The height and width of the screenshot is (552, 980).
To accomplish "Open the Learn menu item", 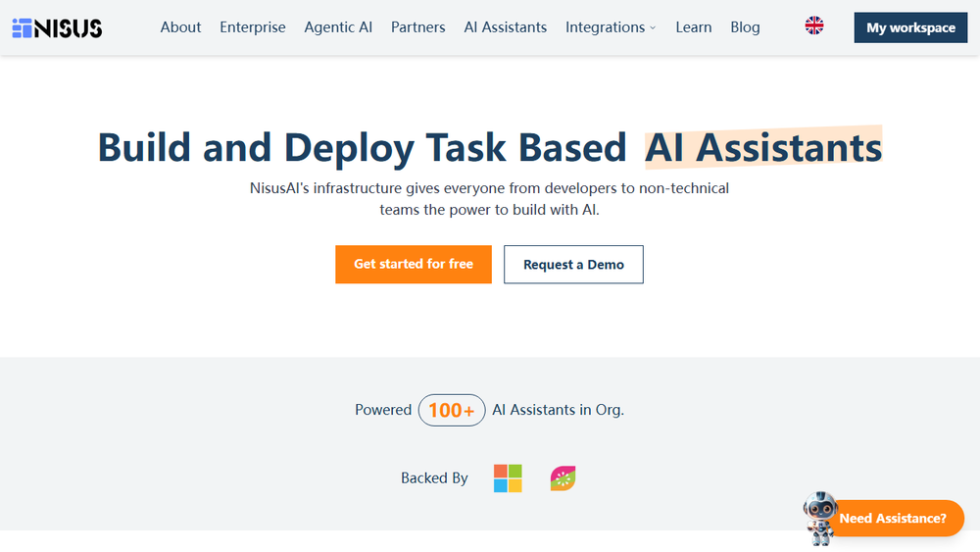I will tap(693, 27).
